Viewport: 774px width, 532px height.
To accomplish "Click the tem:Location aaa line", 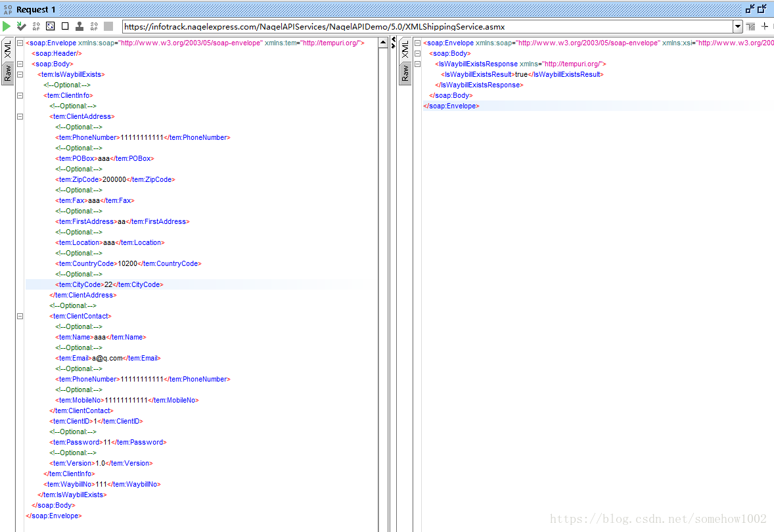I will (x=110, y=242).
